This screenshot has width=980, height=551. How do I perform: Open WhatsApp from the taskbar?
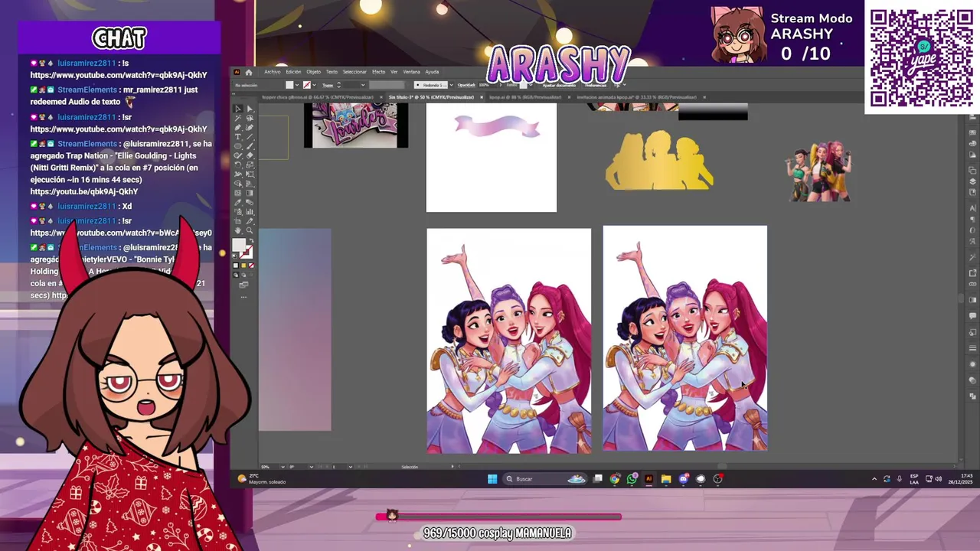tap(632, 479)
